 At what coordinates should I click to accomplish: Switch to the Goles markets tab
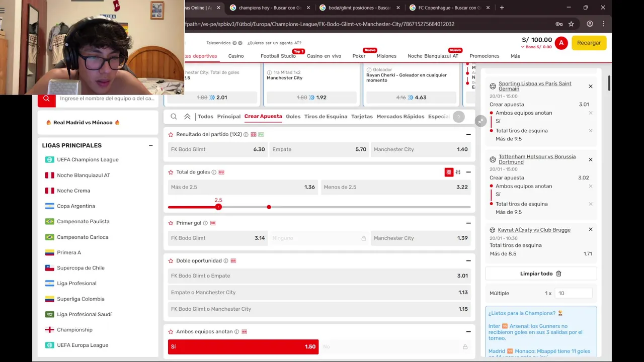293,117
